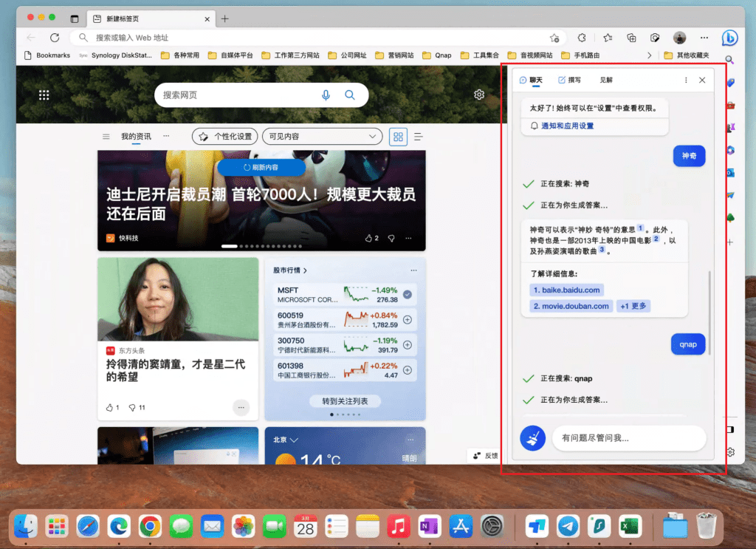
Task: Click the search magnifier in the web search box
Action: point(349,95)
